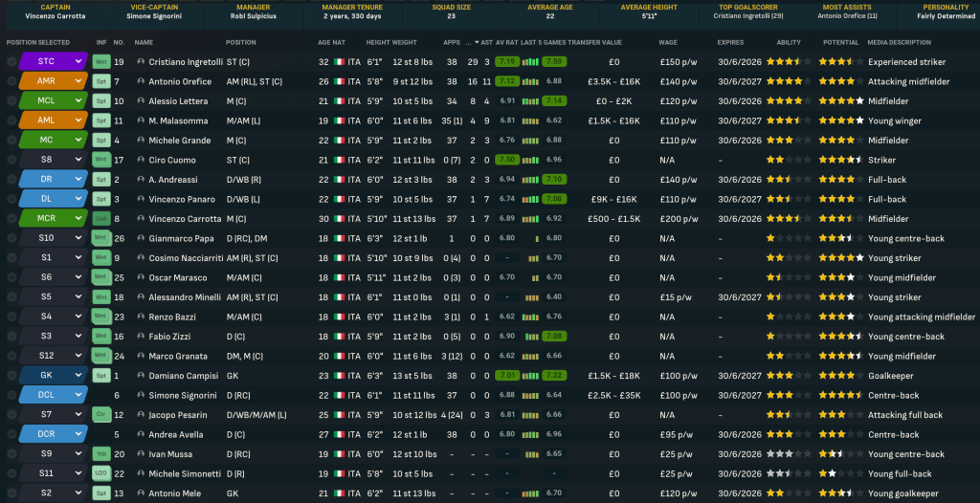Click the Spt status icon for Alessio Lettera
Screen dimensions: 980x503
(x=100, y=101)
